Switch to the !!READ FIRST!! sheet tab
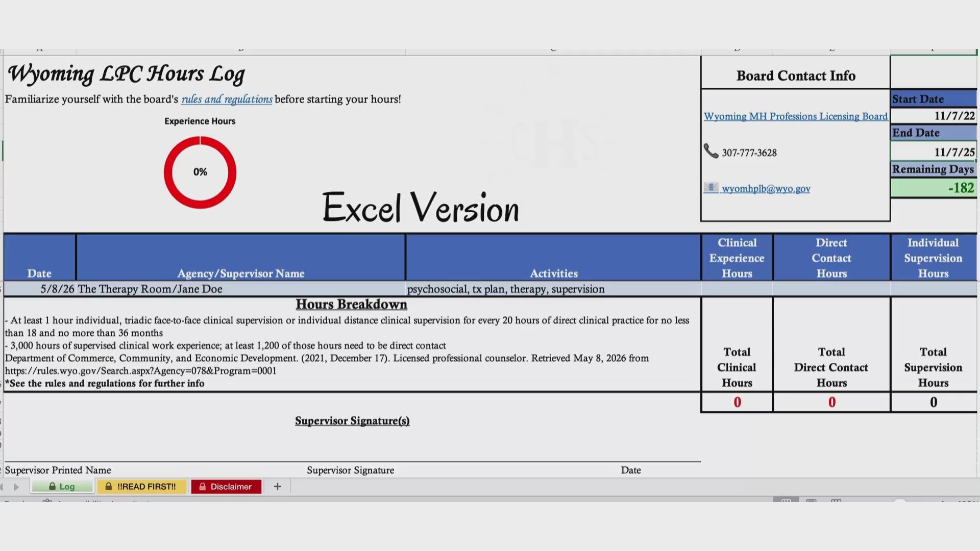The width and height of the screenshot is (980, 551). [x=141, y=487]
